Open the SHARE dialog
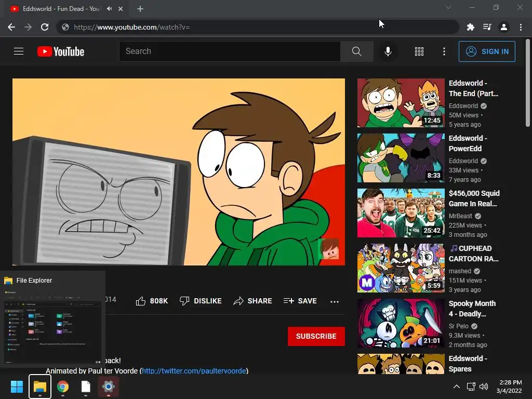532x399 pixels. pos(253,301)
